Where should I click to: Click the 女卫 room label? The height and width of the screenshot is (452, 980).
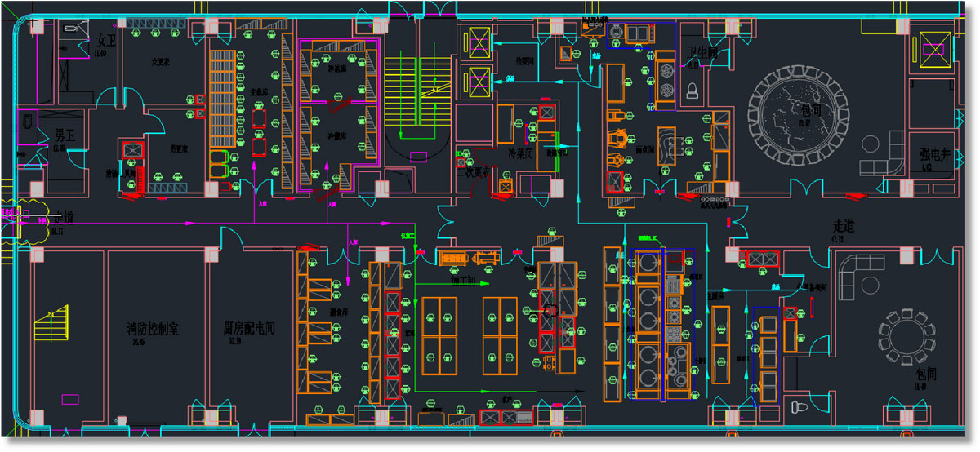click(x=106, y=39)
